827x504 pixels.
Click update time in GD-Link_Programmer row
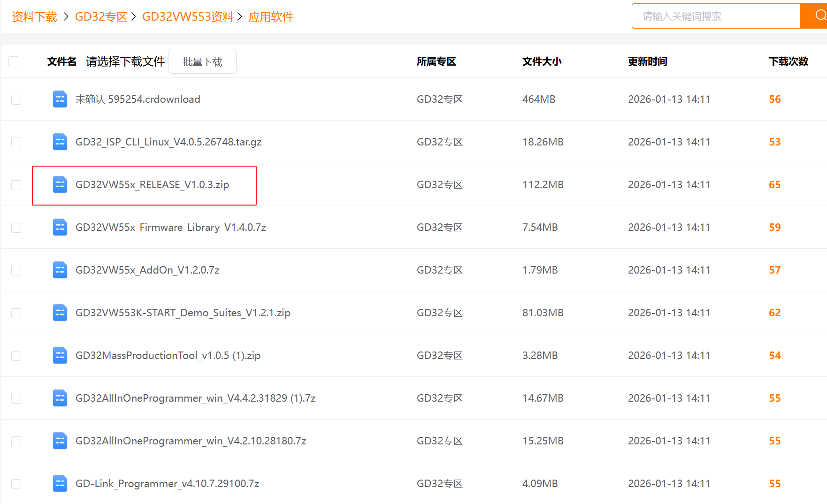pos(669,483)
